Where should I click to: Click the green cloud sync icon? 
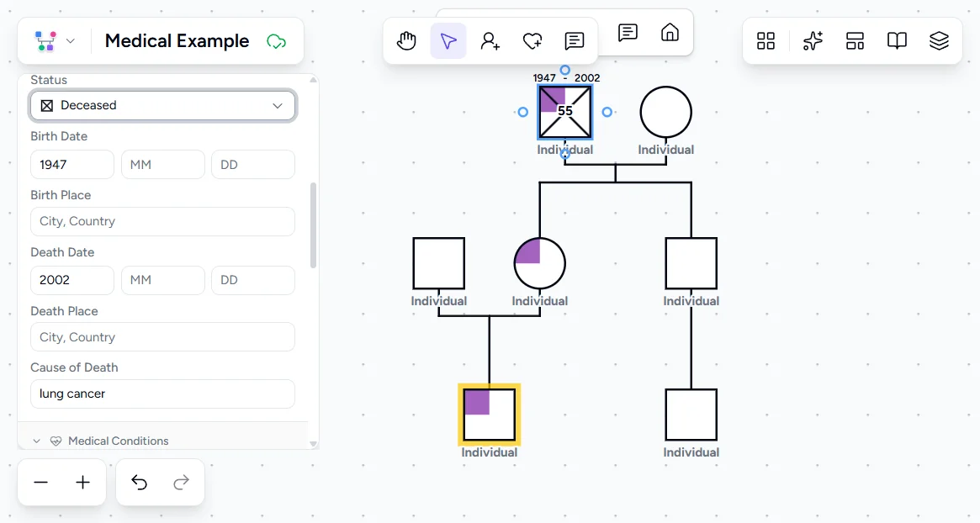click(x=276, y=41)
